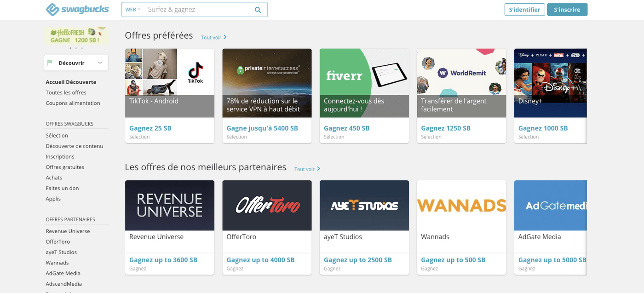This screenshot has height=293, width=644.
Task: Open Wannads sidebar link
Action: 57,263
